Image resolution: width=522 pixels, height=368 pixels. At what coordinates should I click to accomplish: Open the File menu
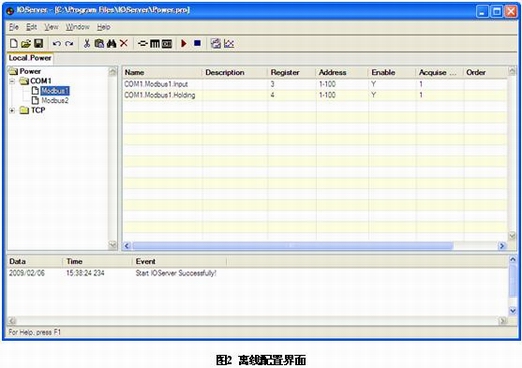[x=14, y=27]
